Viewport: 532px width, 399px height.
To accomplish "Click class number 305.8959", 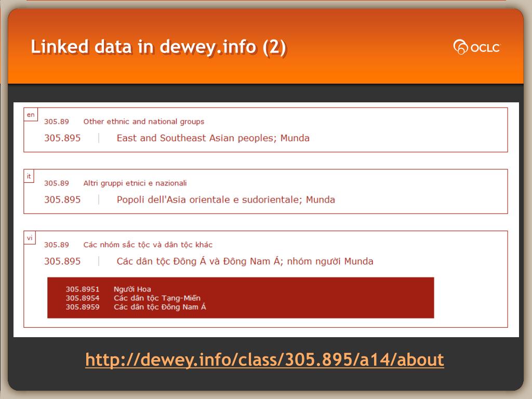I will [83, 307].
